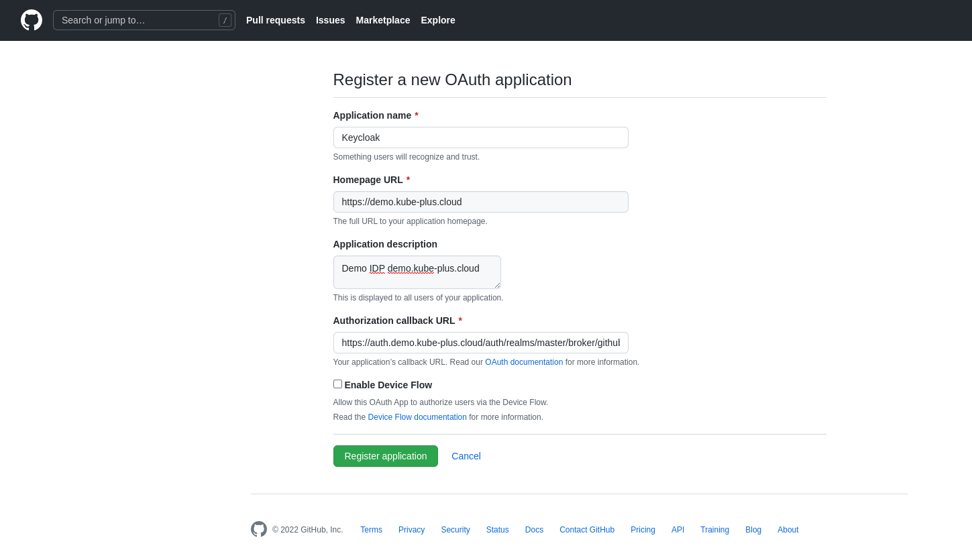972x560 pixels.
Task: Click the Application description label
Action: [x=385, y=244]
